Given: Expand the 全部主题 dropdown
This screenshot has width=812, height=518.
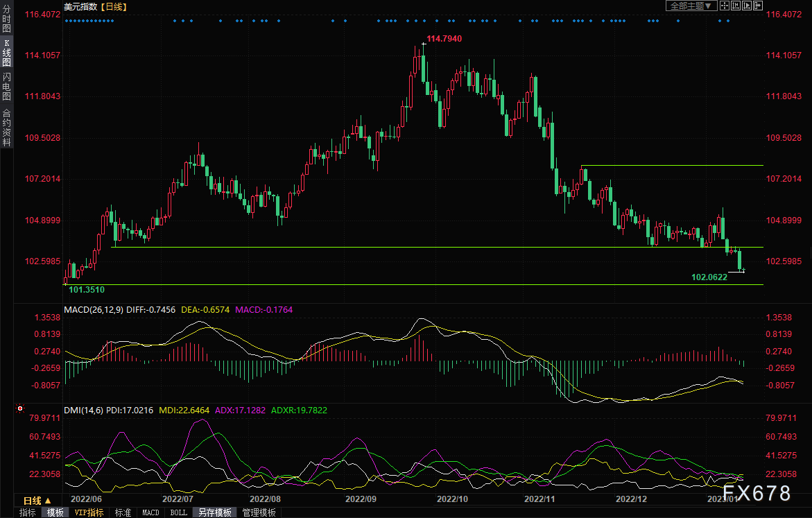Looking at the screenshot, I should pyautogui.click(x=691, y=6).
